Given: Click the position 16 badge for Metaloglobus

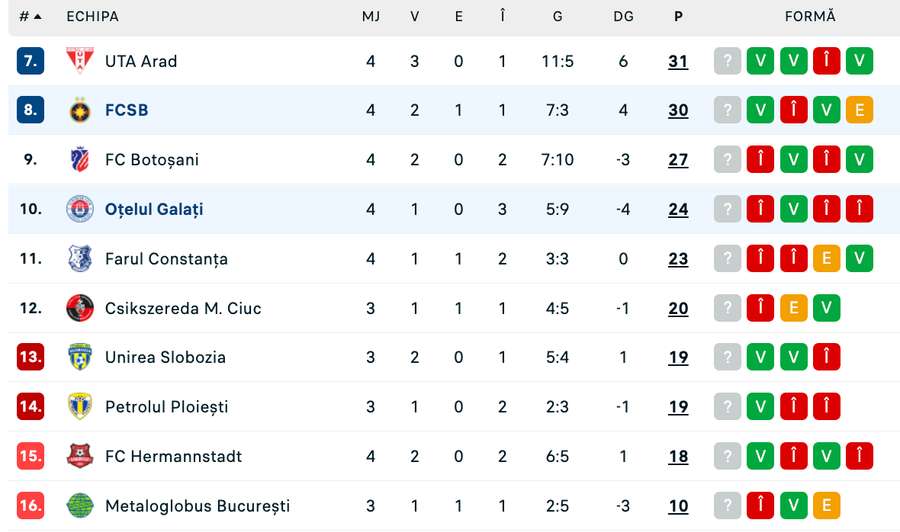Looking at the screenshot, I should [31, 506].
